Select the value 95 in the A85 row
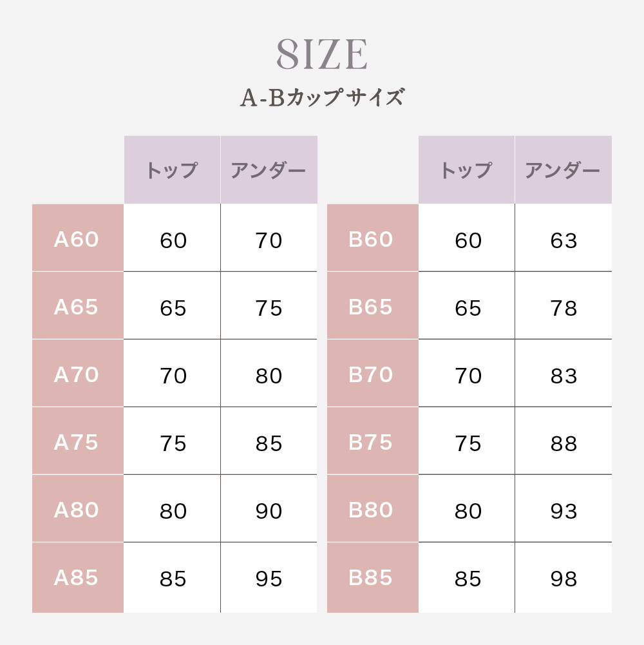Image resolution: width=644 pixels, height=645 pixels. pyautogui.click(x=269, y=579)
